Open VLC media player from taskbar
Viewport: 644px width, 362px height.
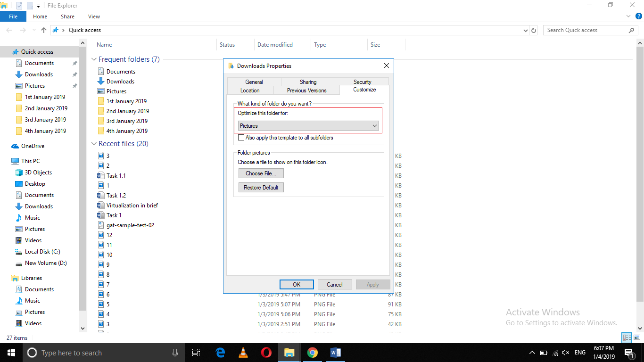pos(243,353)
